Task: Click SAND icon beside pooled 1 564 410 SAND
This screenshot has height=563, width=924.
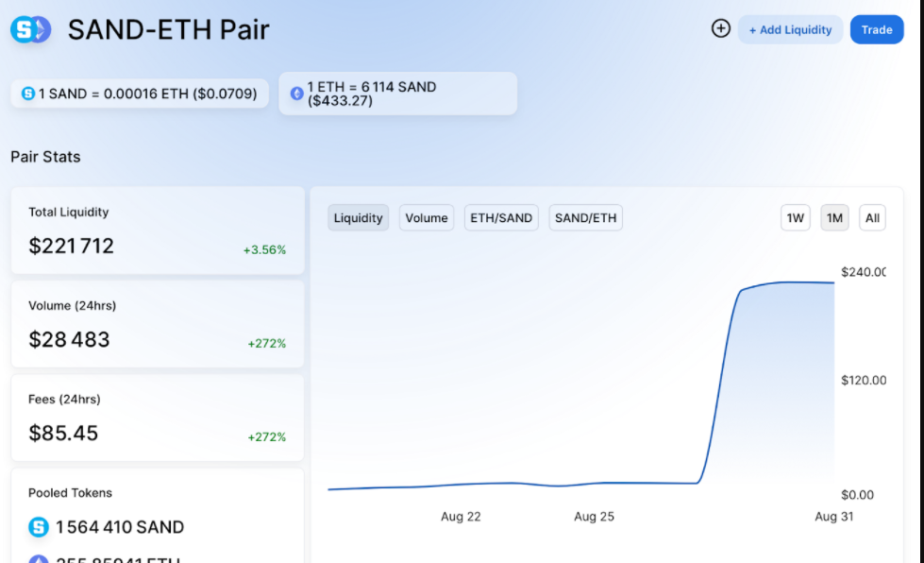Action: [39, 526]
